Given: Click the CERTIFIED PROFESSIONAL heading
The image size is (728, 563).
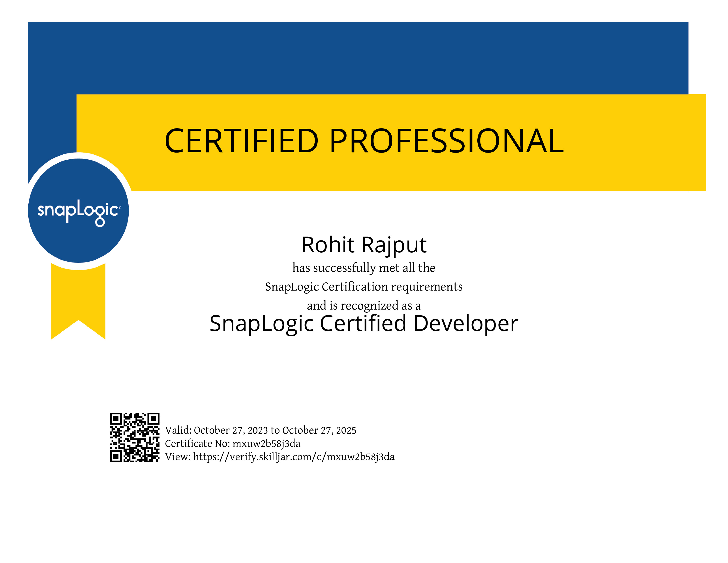Looking at the screenshot, I should click(364, 141).
